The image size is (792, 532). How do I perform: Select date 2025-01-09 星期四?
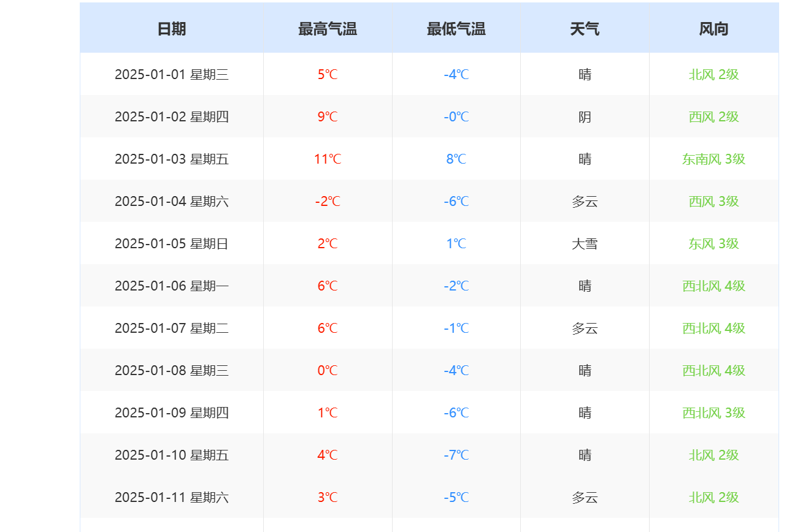tap(172, 412)
